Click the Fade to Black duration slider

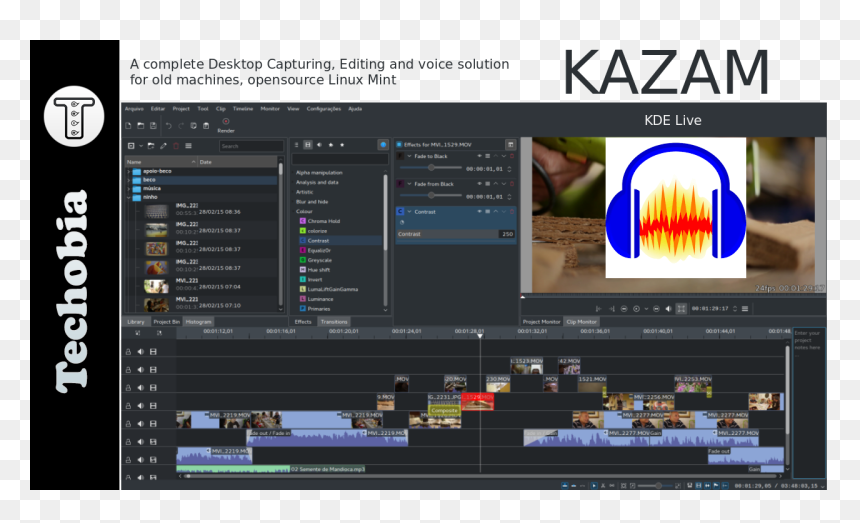(431, 168)
